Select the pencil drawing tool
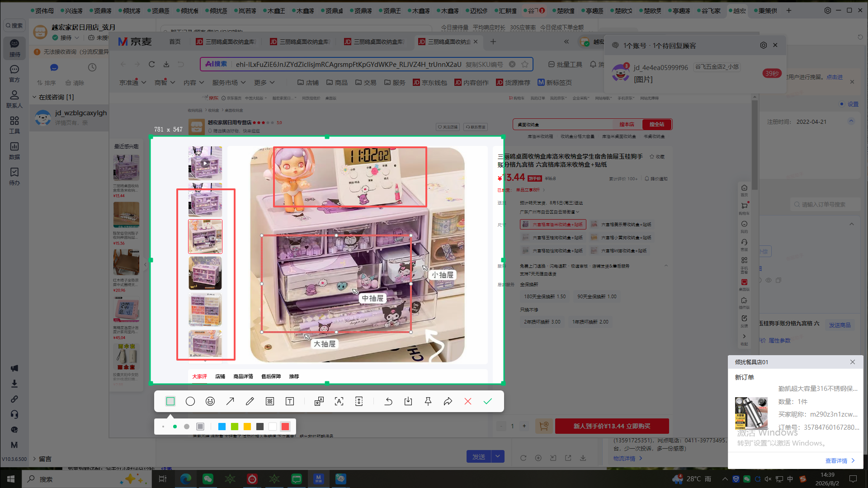Viewport: 868px width, 488px height. [250, 401]
